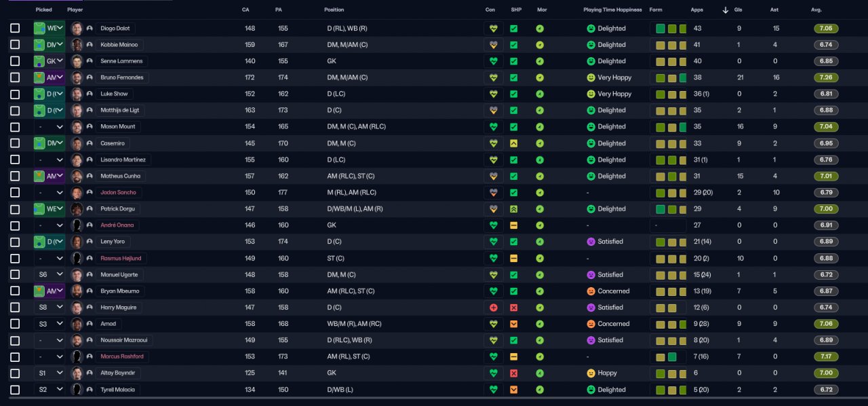Select Lisandro Martínez's row checkbox
The height and width of the screenshot is (406, 868).
coord(15,160)
